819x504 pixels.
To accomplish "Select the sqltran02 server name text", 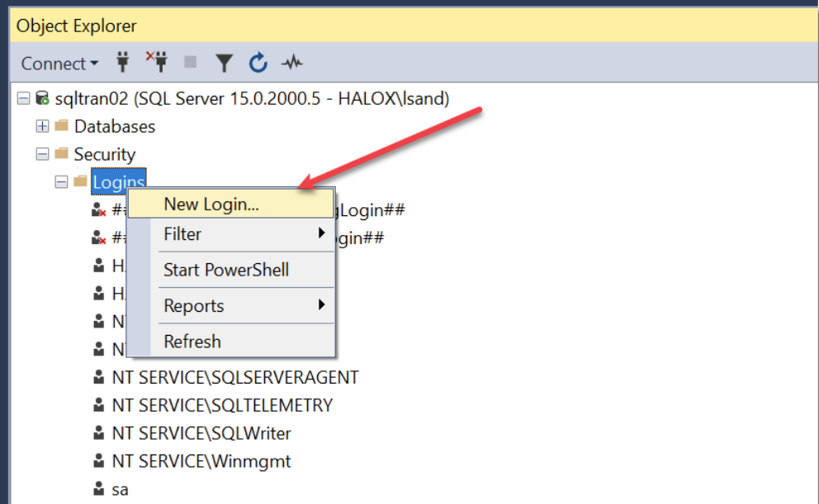I will 252,99.
